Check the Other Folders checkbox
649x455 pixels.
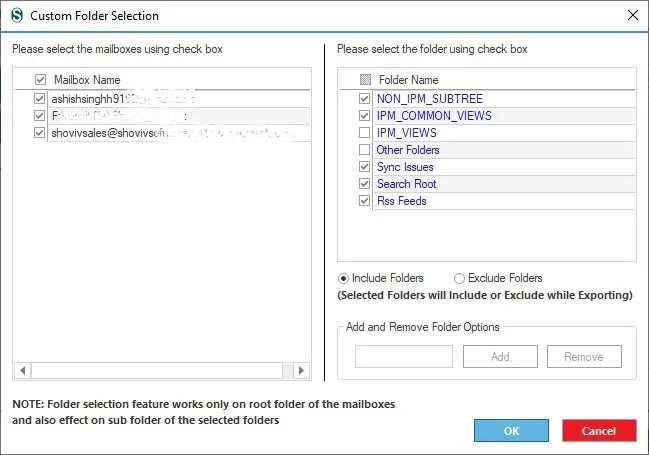[x=364, y=149]
